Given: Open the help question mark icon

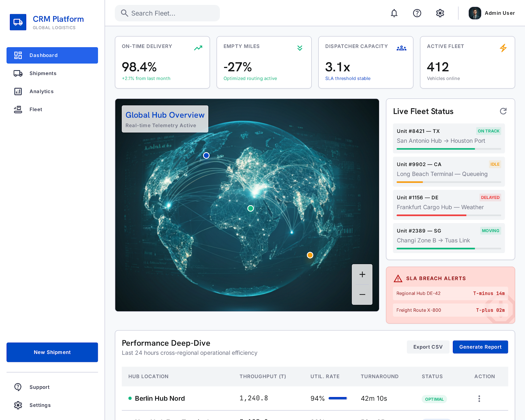Looking at the screenshot, I should tap(417, 13).
